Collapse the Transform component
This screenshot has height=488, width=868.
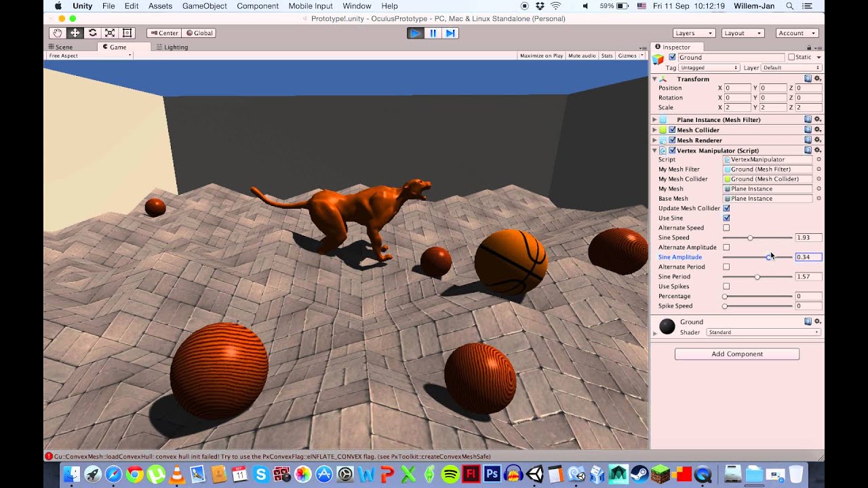coord(654,79)
